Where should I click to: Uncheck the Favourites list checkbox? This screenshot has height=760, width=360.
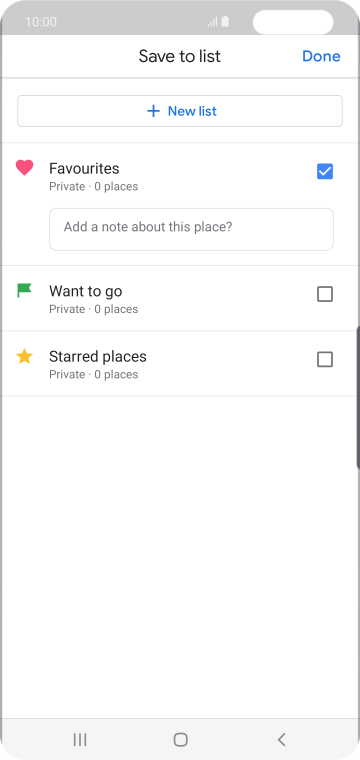click(325, 171)
